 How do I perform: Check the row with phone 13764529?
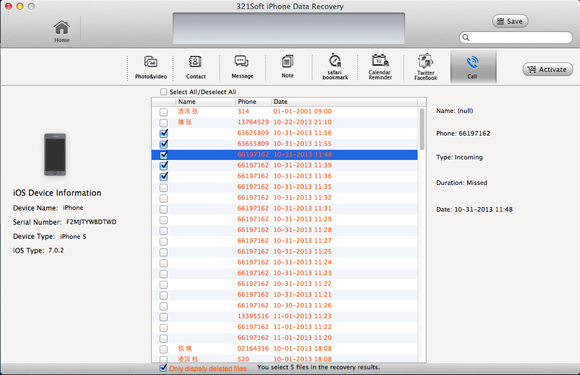163,122
